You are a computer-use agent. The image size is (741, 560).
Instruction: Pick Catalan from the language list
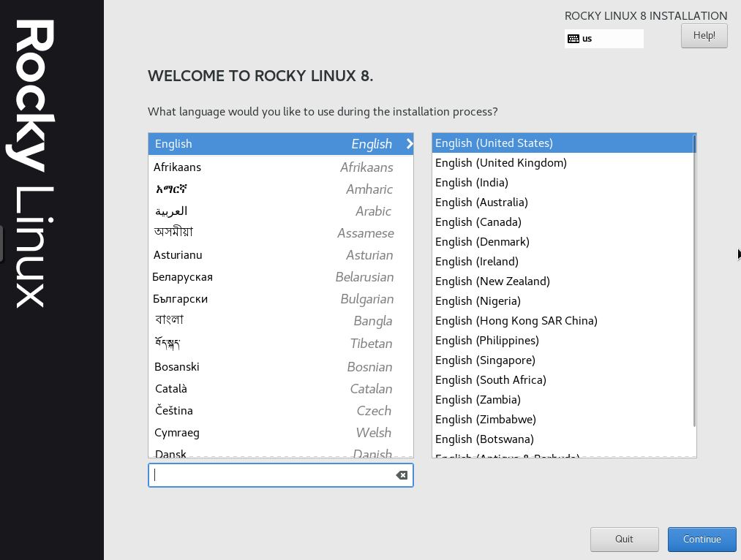(280, 389)
